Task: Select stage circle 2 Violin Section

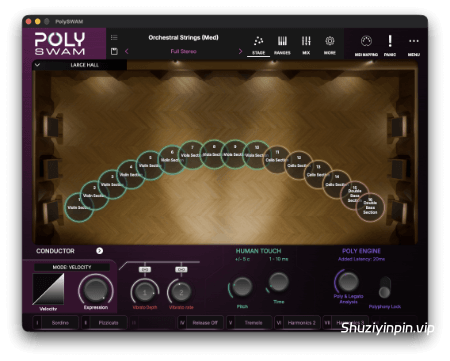Action: pyautogui.click(x=94, y=195)
